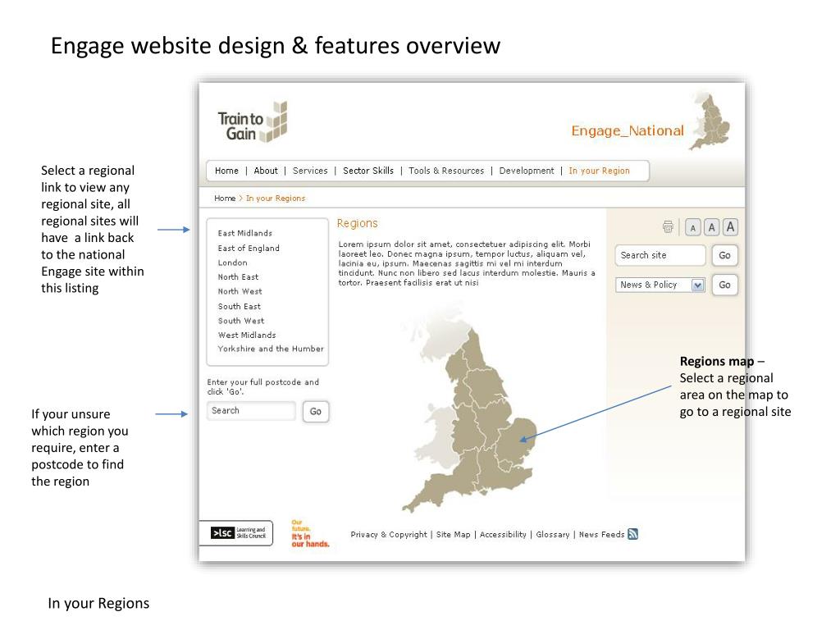Screen dimensions: 840x630
Task: Select the North West region link
Action: tap(240, 291)
